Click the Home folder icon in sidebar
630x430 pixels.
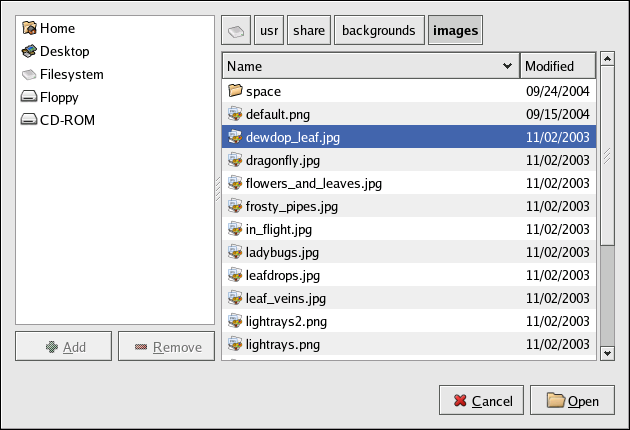click(29, 28)
